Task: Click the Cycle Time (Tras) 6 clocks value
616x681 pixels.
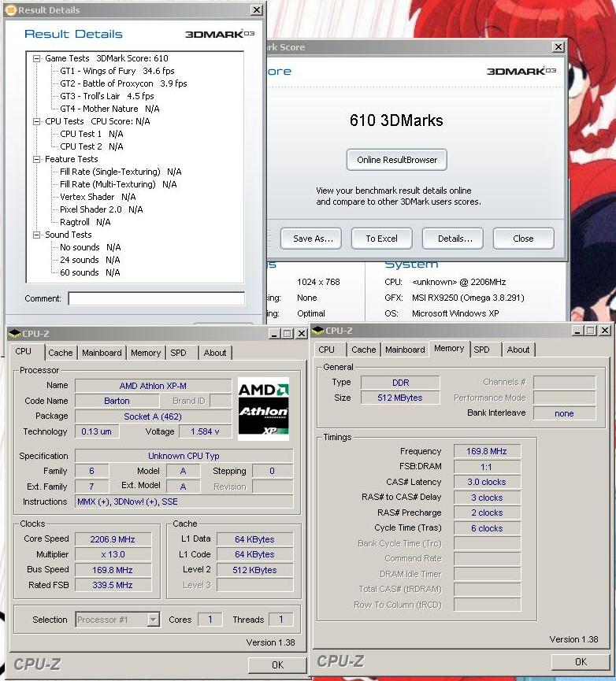Action: click(x=487, y=528)
